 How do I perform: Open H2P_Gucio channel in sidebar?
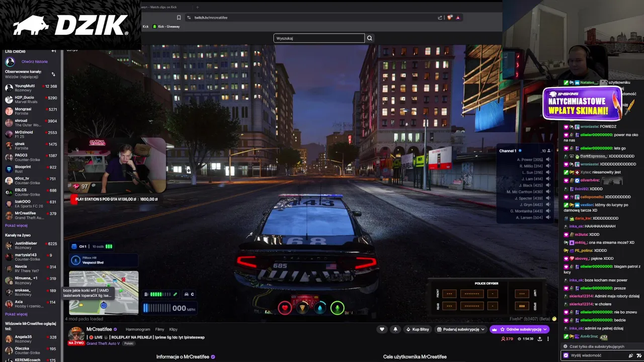point(31,100)
